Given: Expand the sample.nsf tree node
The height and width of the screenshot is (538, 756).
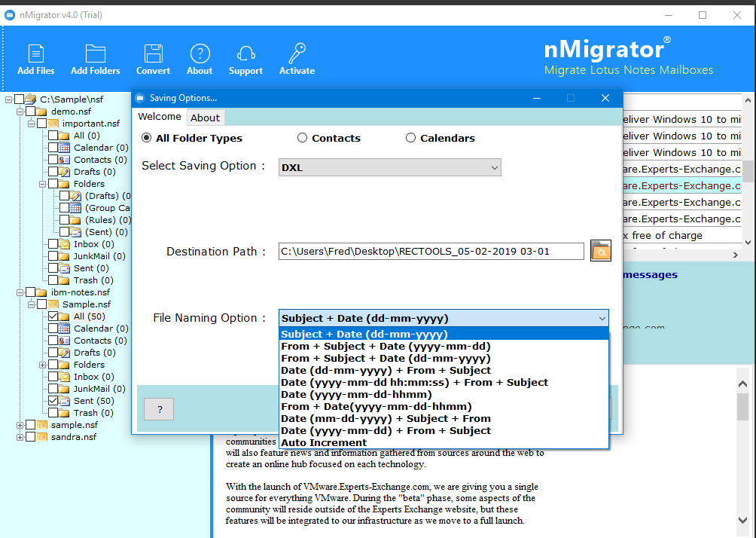Looking at the screenshot, I should coord(20,425).
